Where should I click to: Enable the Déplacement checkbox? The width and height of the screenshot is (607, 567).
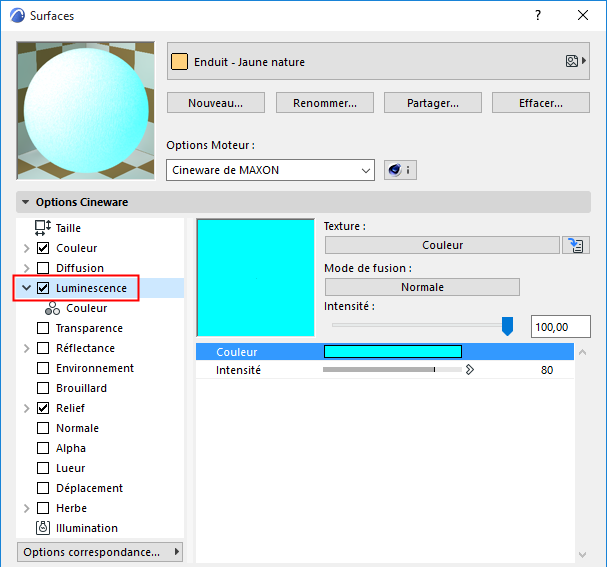[43, 488]
